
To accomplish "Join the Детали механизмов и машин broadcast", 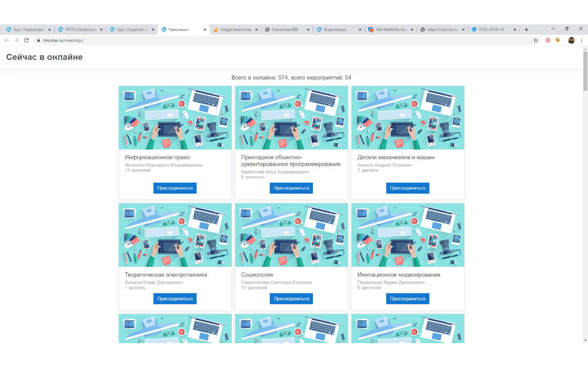I will click(408, 188).
